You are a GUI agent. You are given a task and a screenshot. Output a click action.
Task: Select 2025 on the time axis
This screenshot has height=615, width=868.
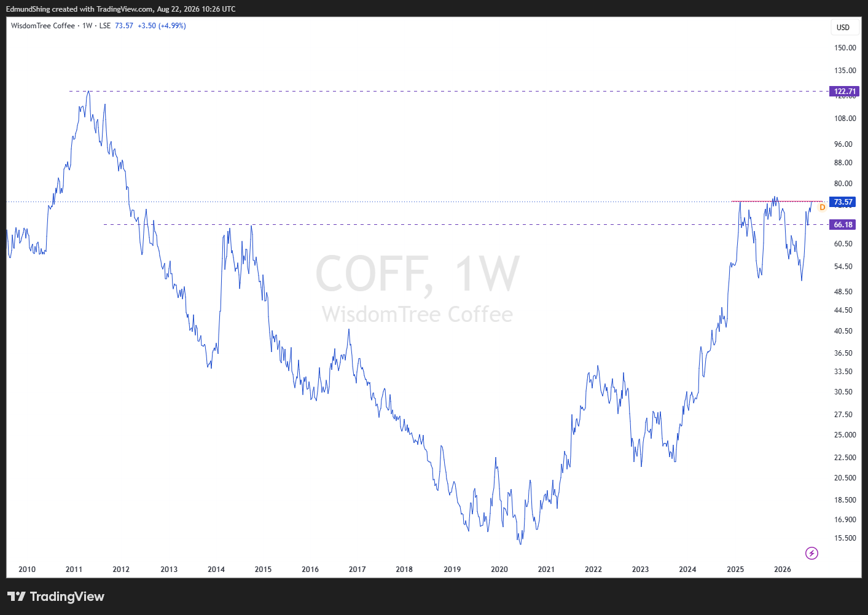click(735, 570)
